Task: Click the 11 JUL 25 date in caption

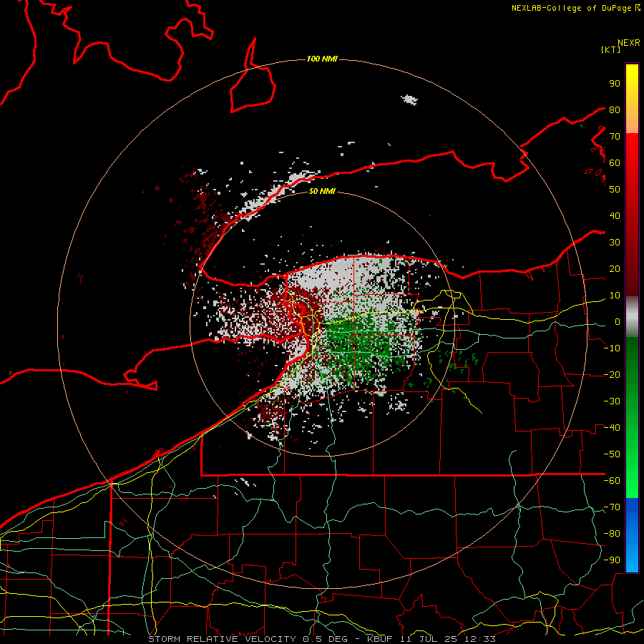Action: pos(428,639)
